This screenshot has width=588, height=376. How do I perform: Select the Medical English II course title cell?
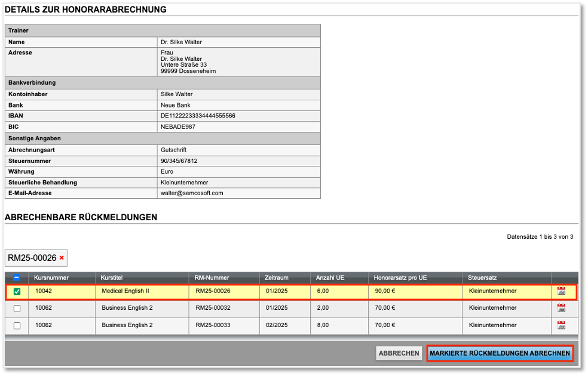point(125,291)
